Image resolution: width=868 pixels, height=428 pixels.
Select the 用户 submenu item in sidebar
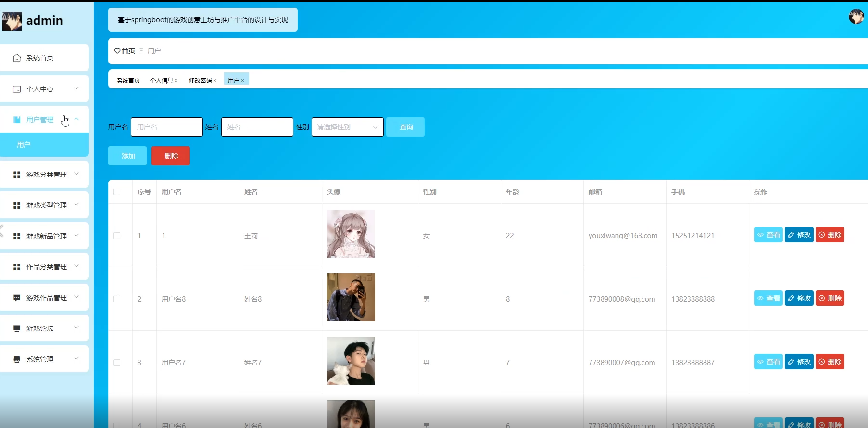(44, 145)
